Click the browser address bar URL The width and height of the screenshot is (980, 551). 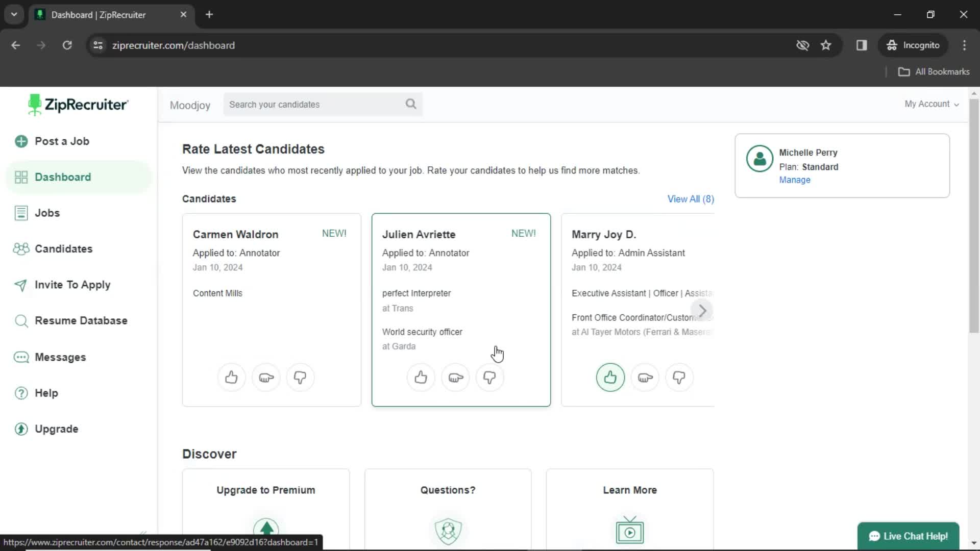coord(174,45)
